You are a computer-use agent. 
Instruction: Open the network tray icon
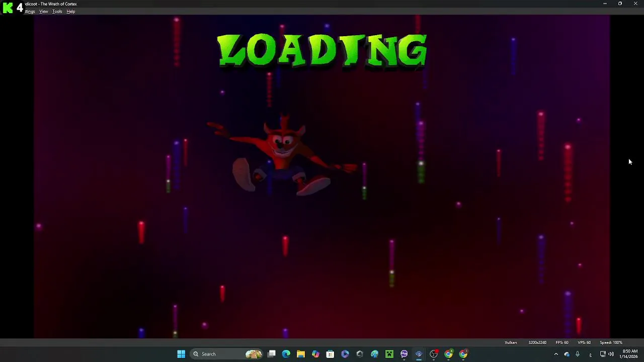pos(603,354)
